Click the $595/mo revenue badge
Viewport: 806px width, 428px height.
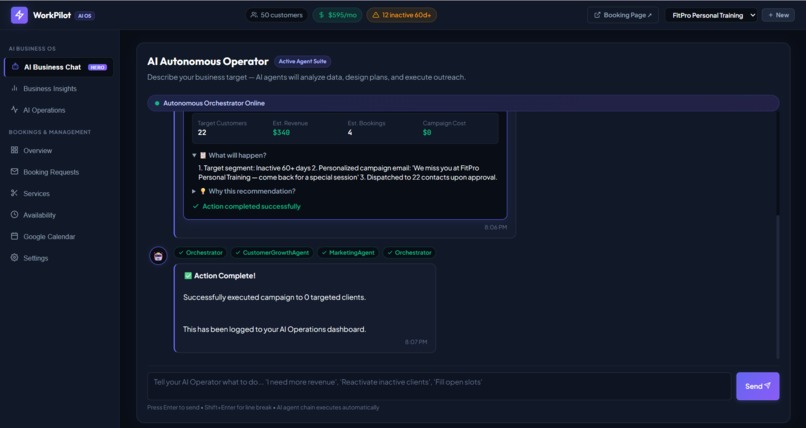click(337, 15)
